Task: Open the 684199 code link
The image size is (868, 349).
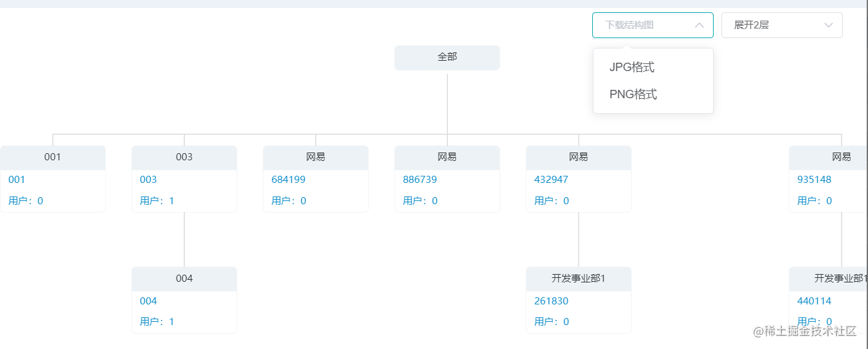Action: (x=289, y=180)
